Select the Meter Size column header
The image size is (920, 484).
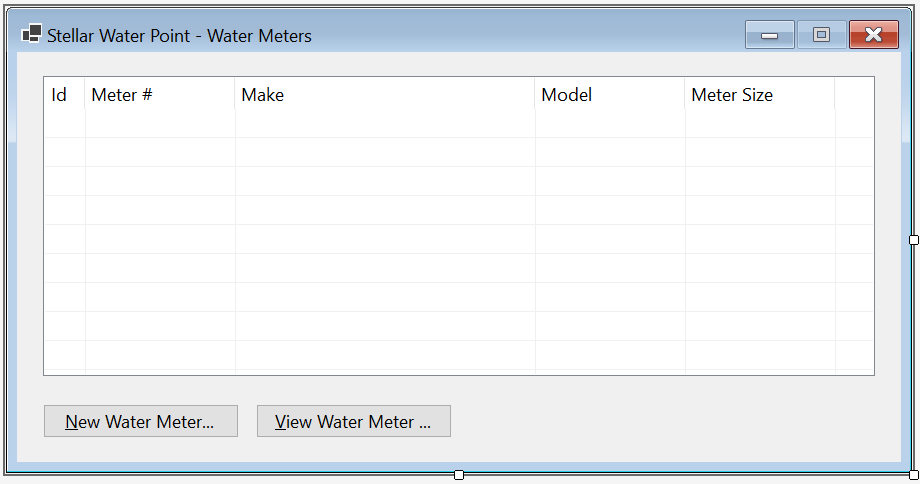point(760,94)
